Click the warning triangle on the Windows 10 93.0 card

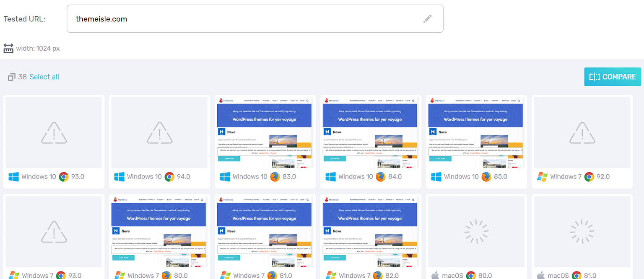[x=54, y=132]
